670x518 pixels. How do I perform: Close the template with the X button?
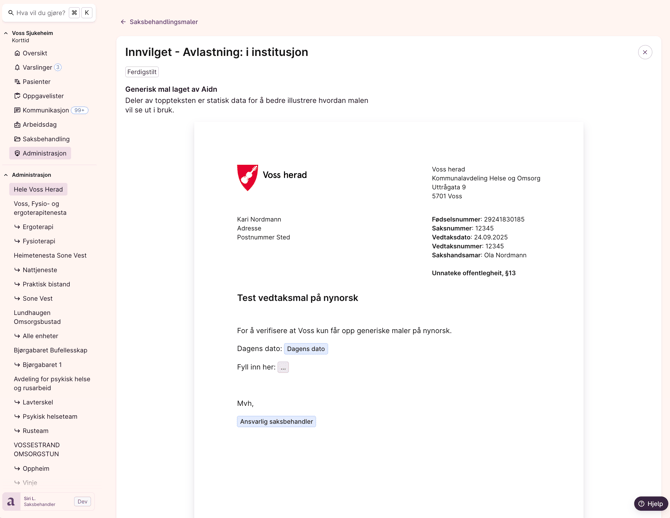[x=645, y=52]
